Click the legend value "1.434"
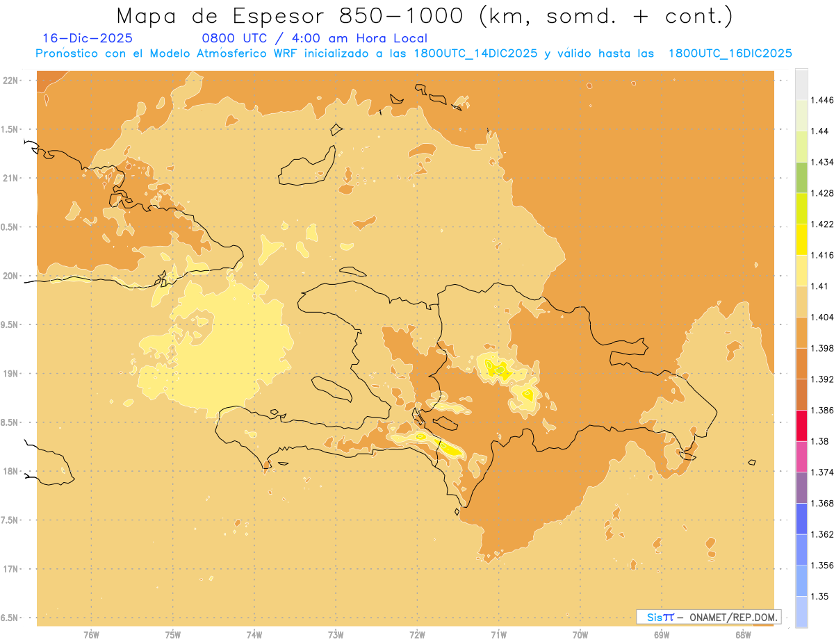Viewport: 834px width, 644px height. pos(822,162)
